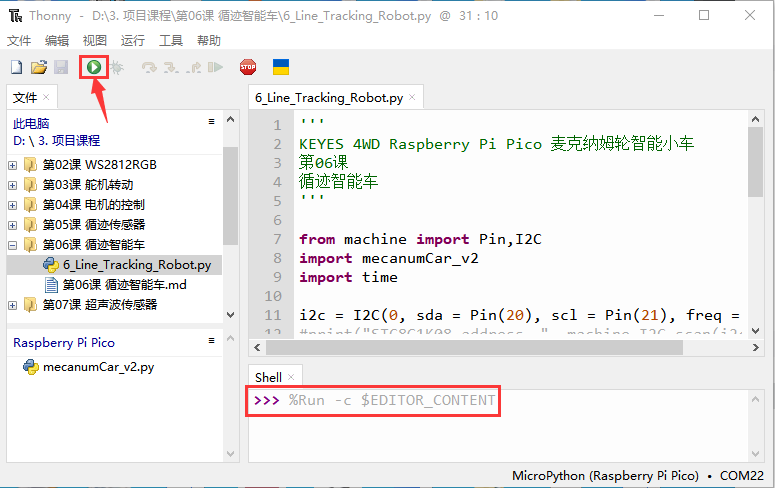775x488 pixels.
Task: Click the New file icon
Action: pos(17,67)
